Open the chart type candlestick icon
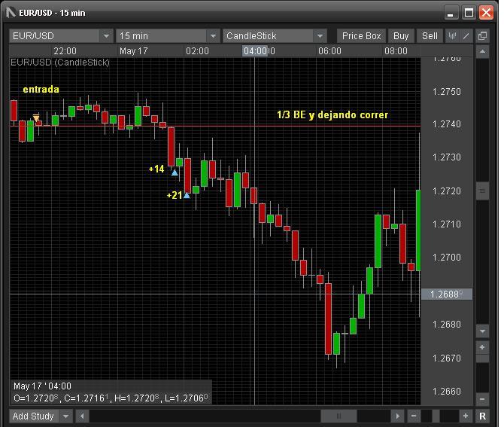The height and width of the screenshot is (427, 504). pyautogui.click(x=453, y=36)
